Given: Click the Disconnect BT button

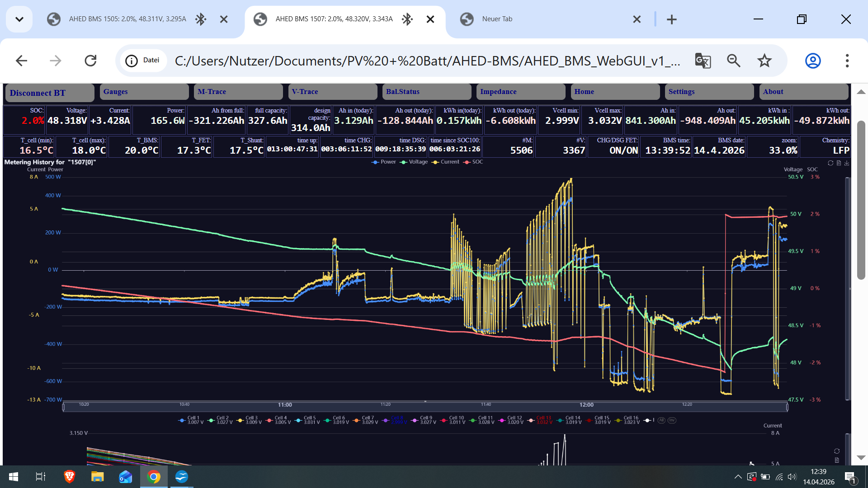Looking at the screenshot, I should pos(49,93).
